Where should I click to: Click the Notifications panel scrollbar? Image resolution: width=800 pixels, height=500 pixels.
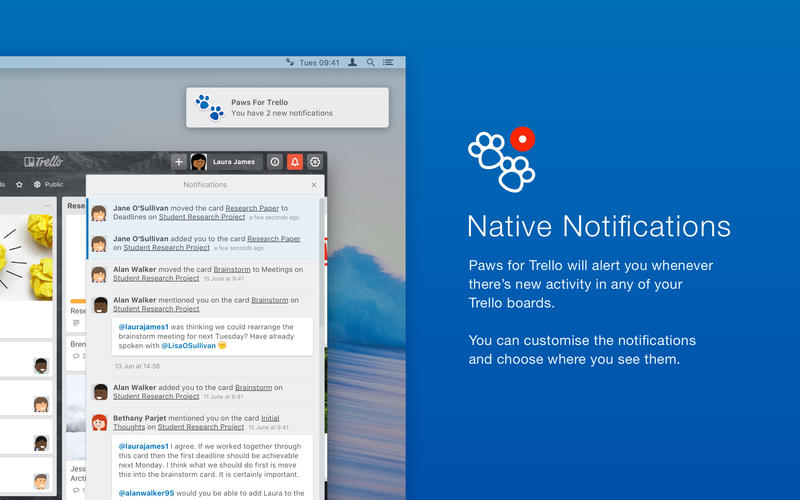322,263
